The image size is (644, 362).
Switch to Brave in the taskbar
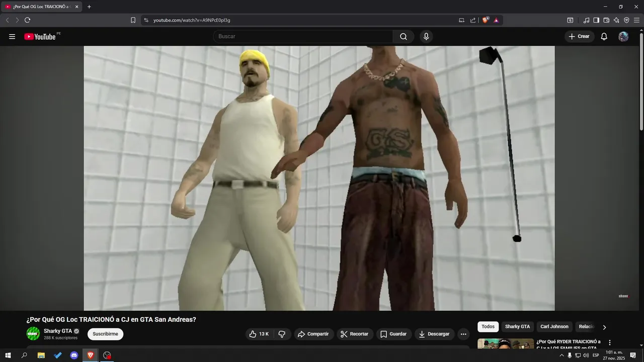pyautogui.click(x=91, y=355)
